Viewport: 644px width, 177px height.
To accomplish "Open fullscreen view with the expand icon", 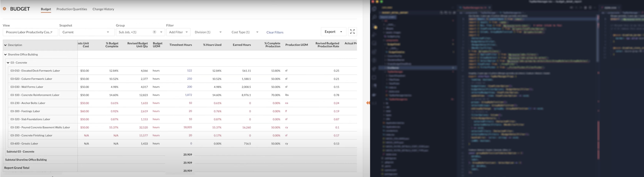I will coord(352,32).
